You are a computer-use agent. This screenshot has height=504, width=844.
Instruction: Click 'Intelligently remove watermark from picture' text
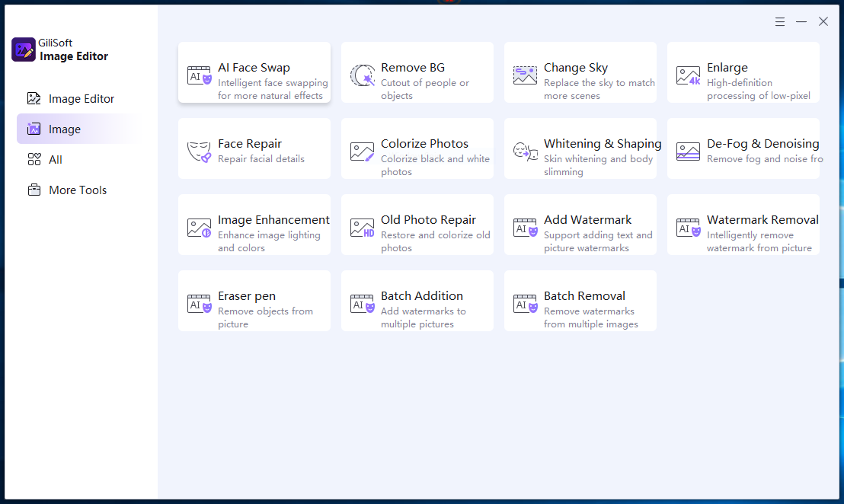click(759, 241)
